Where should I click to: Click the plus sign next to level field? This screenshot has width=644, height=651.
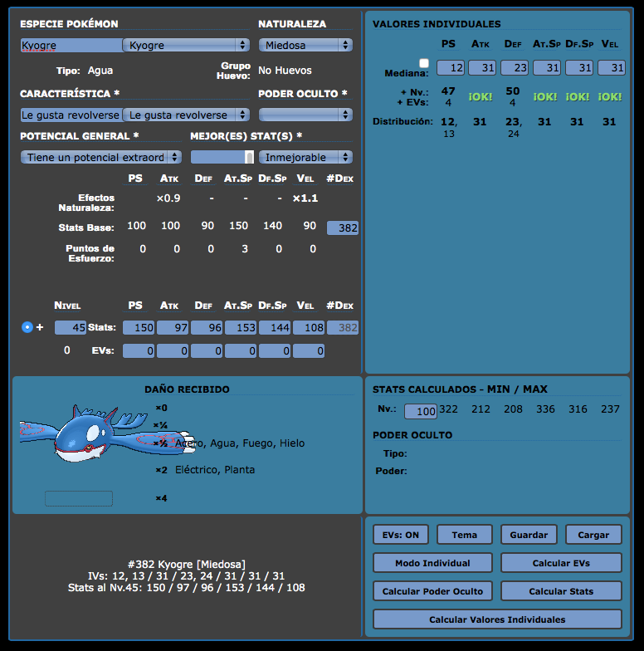point(40,327)
